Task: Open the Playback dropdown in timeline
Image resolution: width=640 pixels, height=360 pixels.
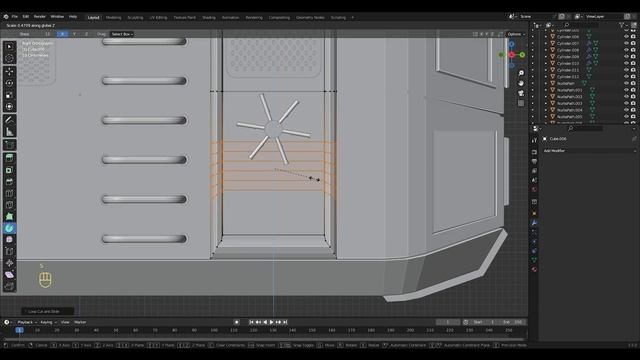Action: [x=27, y=322]
